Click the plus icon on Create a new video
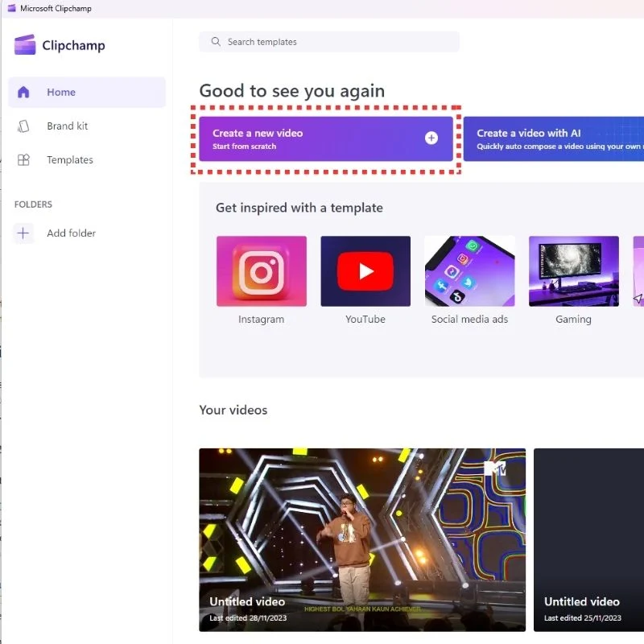Screen dimensions: 644x644 pyautogui.click(x=431, y=138)
